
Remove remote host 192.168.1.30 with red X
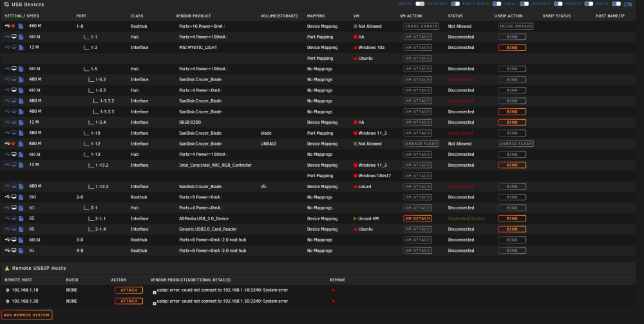click(x=333, y=301)
